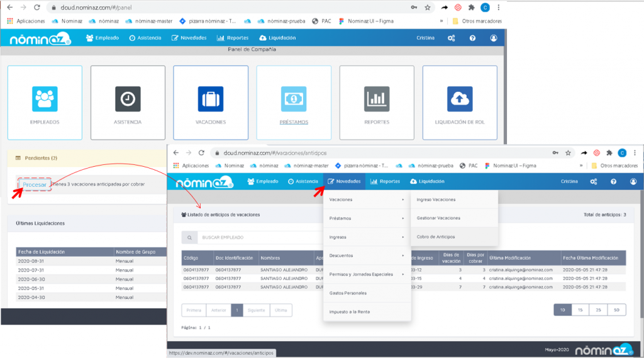
Task: Select 2020-08-31 liquidation row
Action: [x=91, y=261]
